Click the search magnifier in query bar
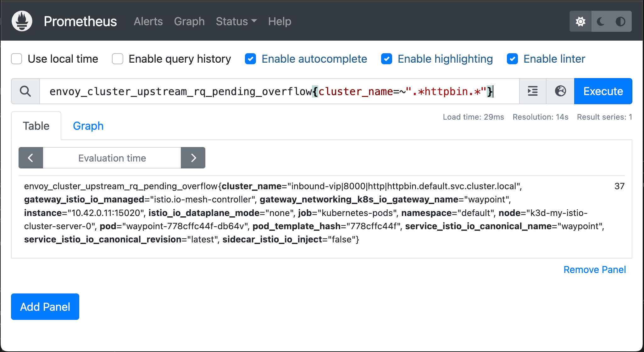This screenshot has height=352, width=644. [25, 91]
